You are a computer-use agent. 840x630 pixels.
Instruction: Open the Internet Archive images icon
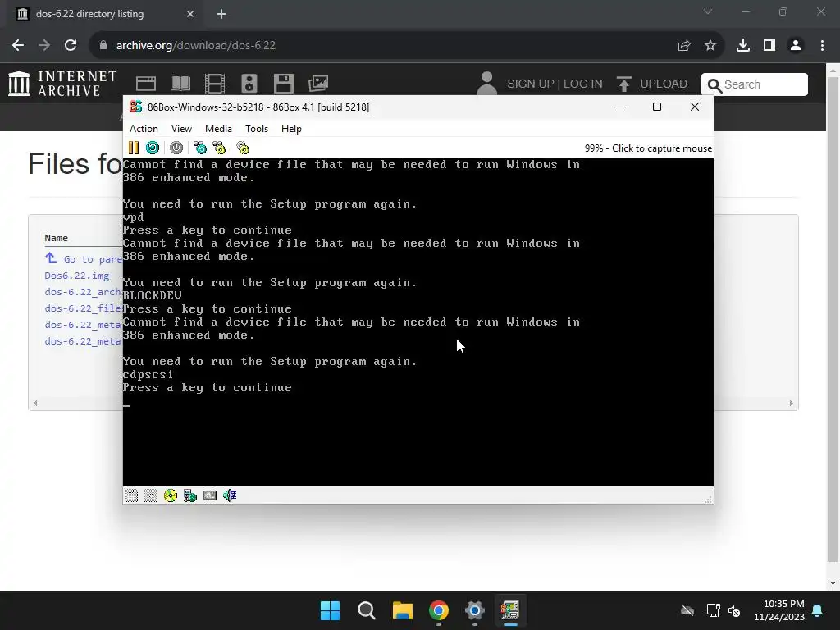(318, 84)
